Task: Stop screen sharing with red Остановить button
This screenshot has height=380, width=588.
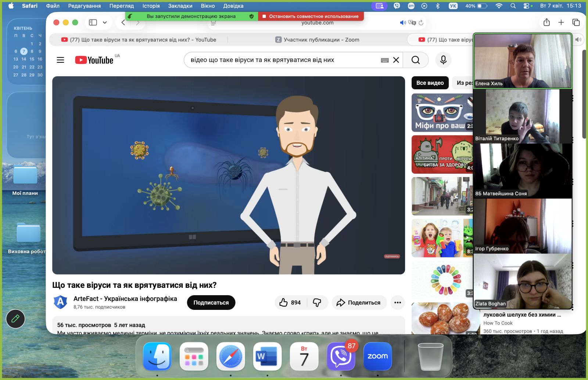Action: tap(311, 16)
